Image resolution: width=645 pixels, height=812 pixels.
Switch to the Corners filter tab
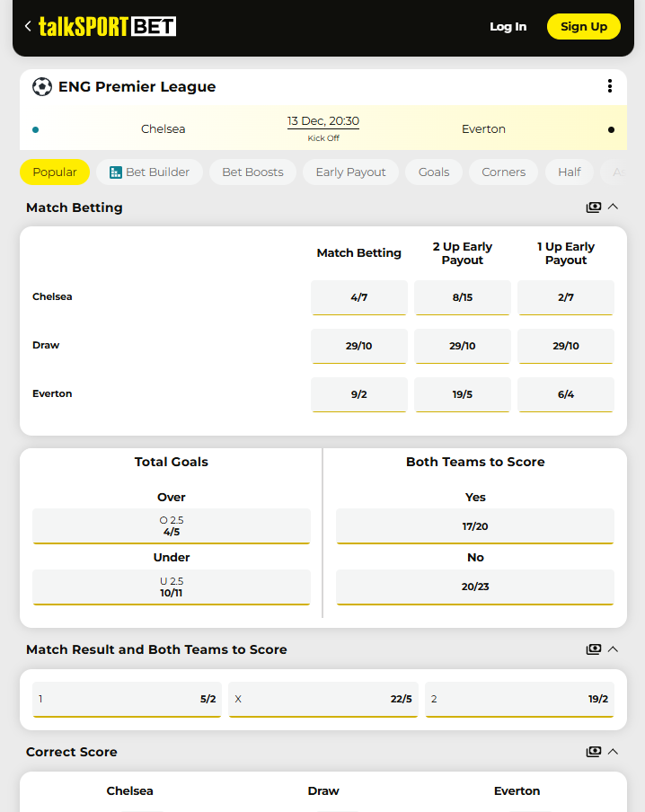click(x=503, y=171)
